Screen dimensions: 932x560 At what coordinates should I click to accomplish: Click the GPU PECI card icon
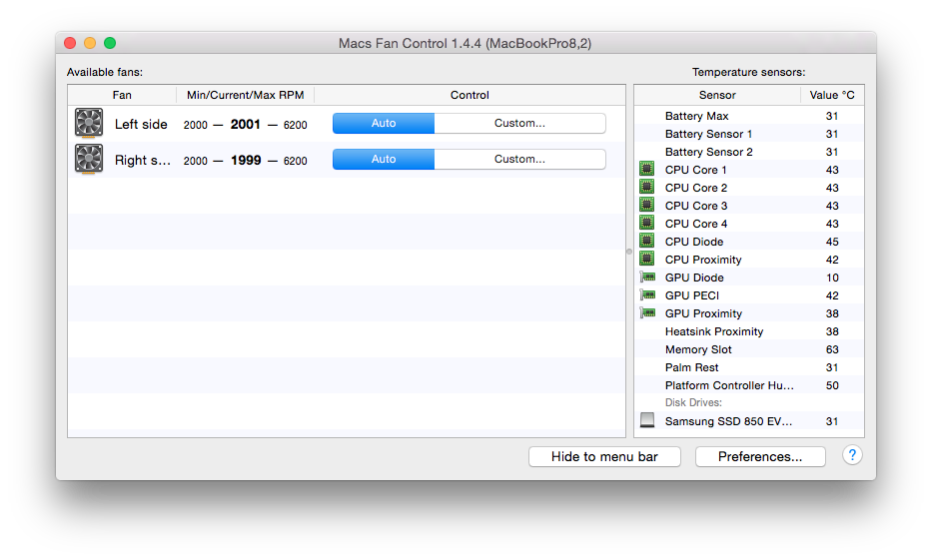point(647,295)
